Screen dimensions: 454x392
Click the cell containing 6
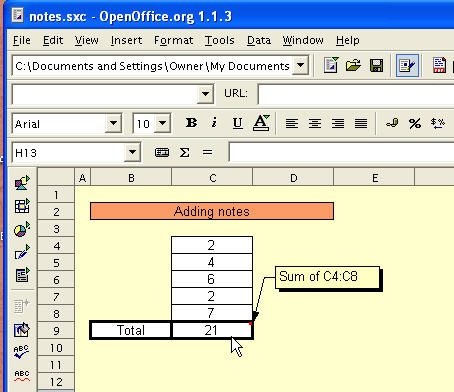coord(212,279)
